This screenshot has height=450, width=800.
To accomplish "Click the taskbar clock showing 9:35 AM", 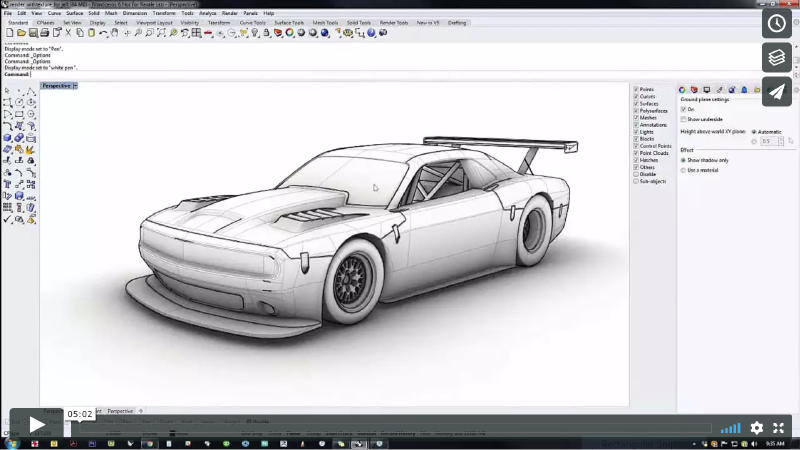I will [x=774, y=444].
